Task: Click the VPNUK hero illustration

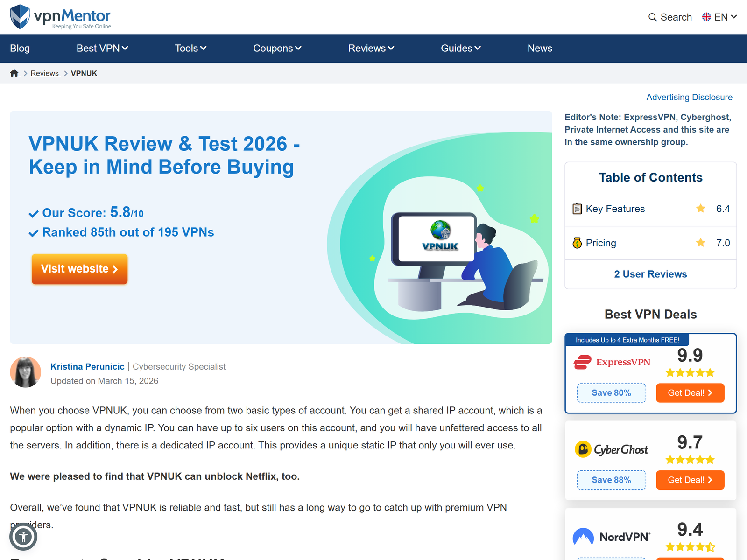Action: [440, 238]
